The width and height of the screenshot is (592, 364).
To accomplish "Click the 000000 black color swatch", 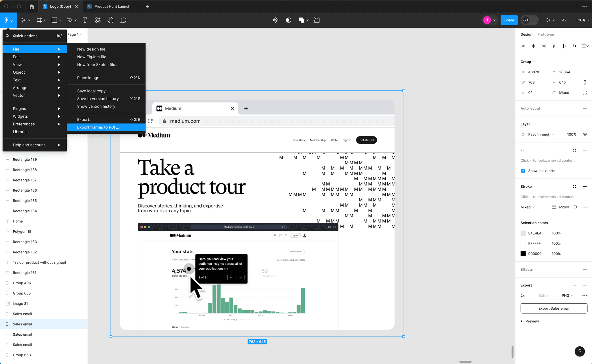I will (523, 254).
